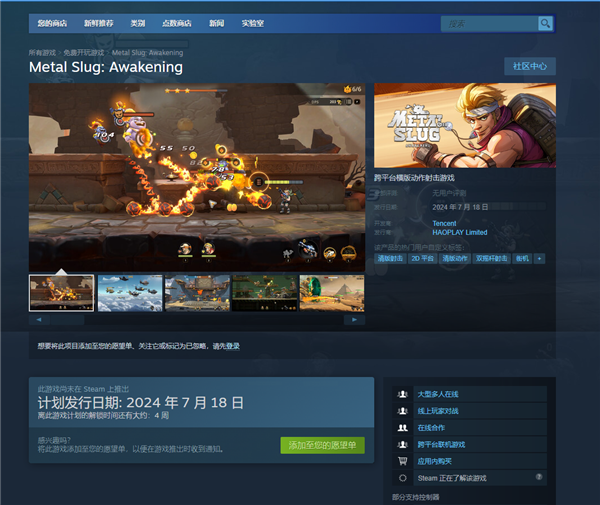This screenshot has height=505, width=600.
Task: Click the 2D 平台 tag
Action: 422,259
